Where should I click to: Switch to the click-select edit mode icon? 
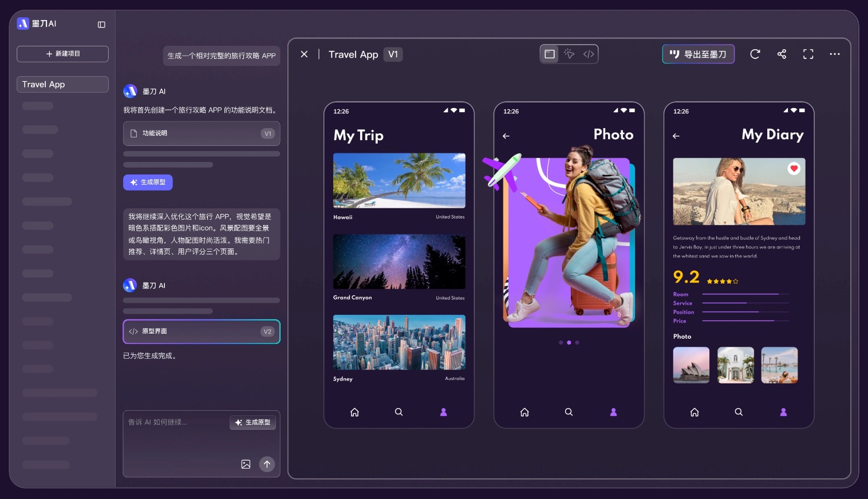click(569, 54)
